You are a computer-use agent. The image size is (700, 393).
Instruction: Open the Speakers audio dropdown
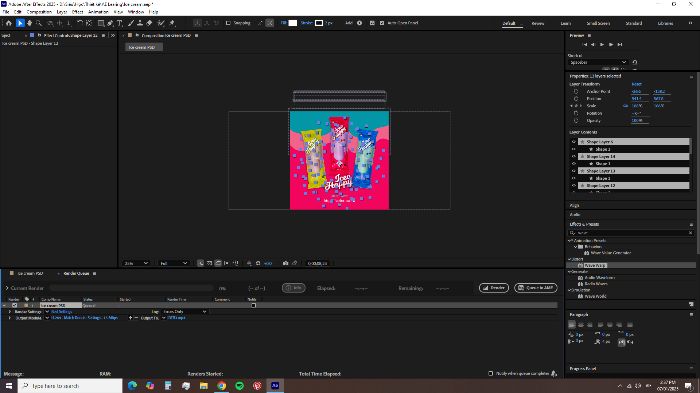[x=598, y=63]
